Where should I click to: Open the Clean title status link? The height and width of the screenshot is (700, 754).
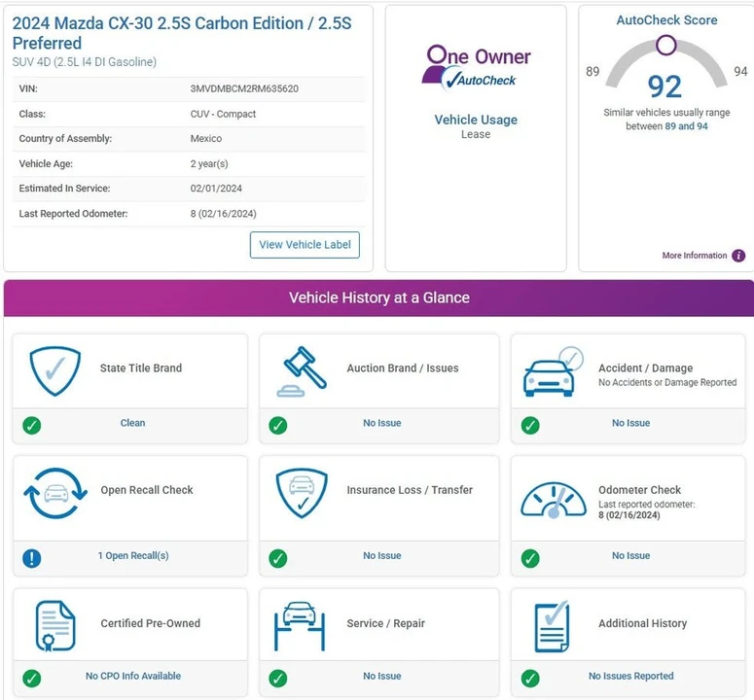[132, 423]
